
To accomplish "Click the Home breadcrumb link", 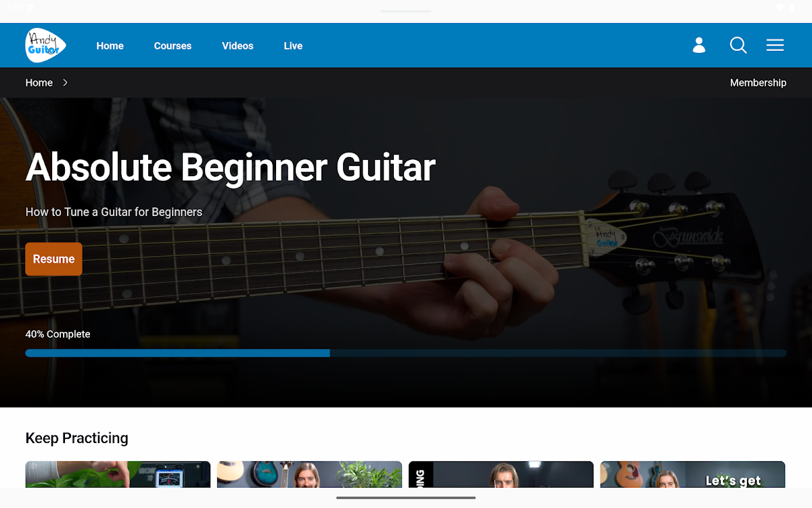I will [x=39, y=83].
